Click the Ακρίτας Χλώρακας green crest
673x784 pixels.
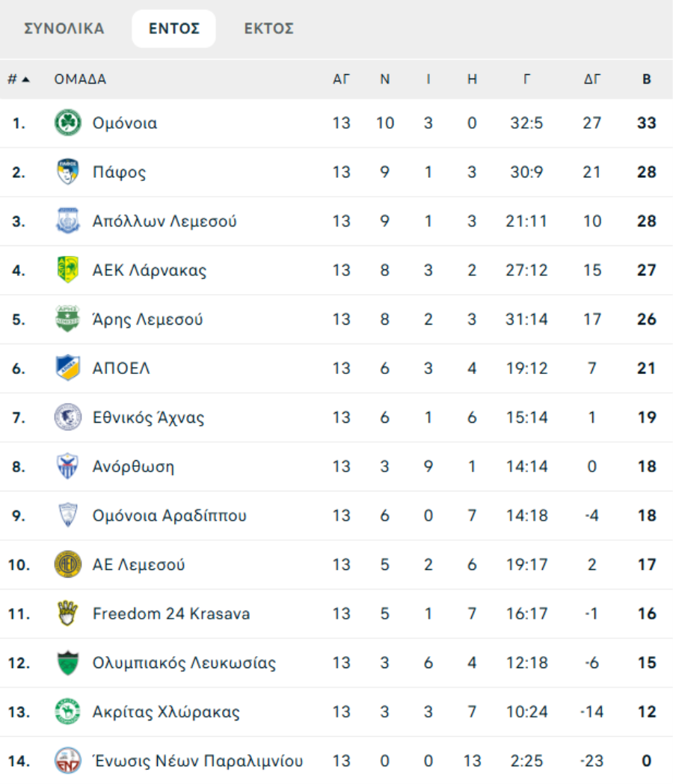click(x=68, y=711)
